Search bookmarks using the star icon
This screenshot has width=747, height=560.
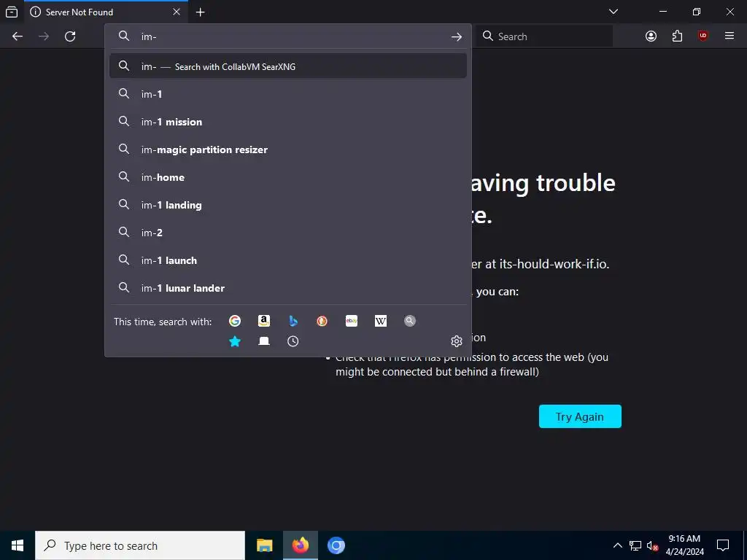coord(235,341)
